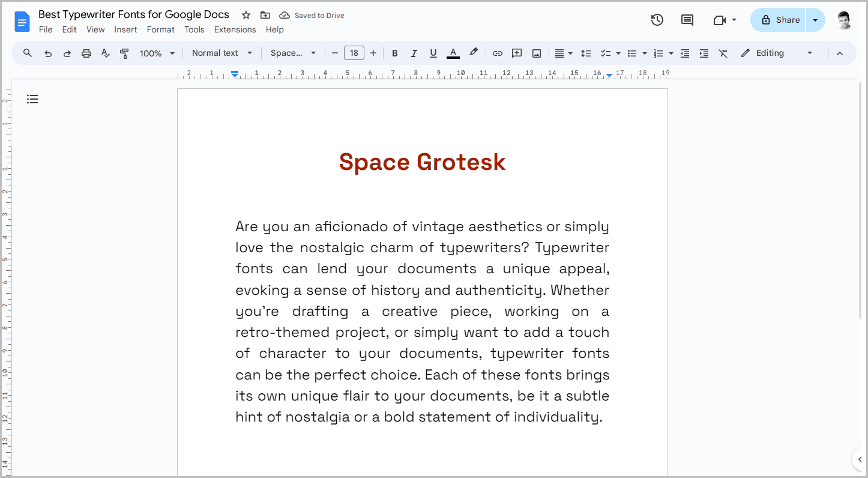Open the zoom 100% dropdown

(x=157, y=53)
